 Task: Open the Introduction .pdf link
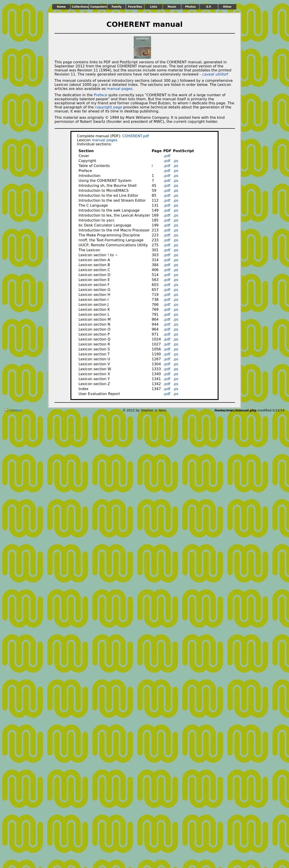coord(167,176)
